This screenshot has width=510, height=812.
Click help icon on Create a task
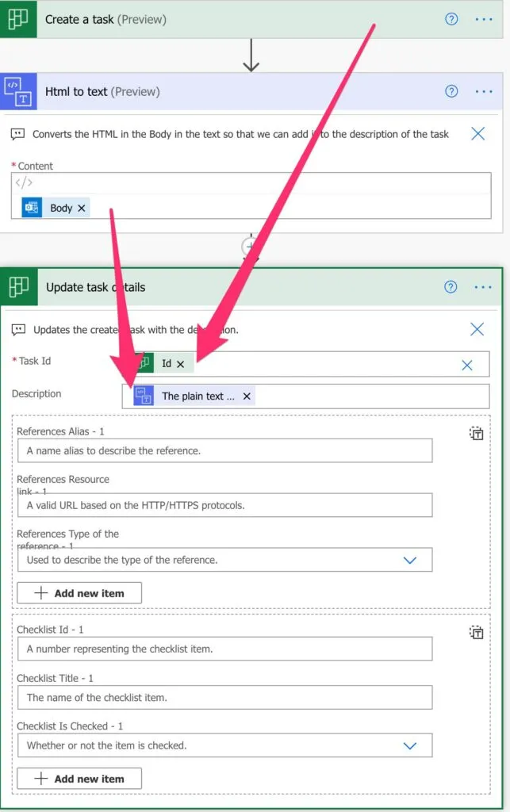coord(451,19)
